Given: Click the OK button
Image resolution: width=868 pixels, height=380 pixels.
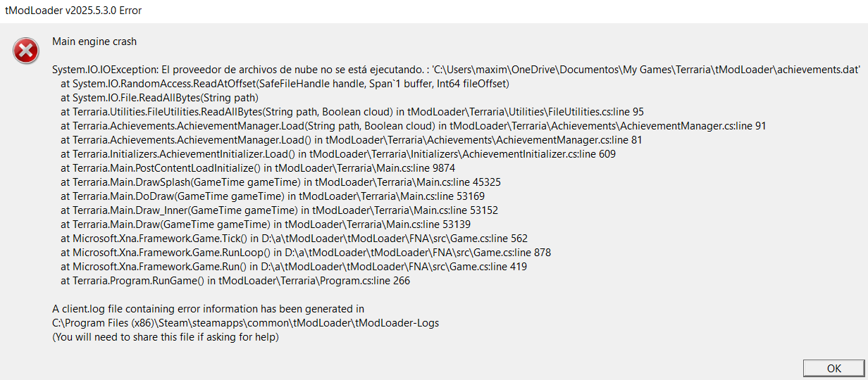Looking at the screenshot, I should point(833,368).
